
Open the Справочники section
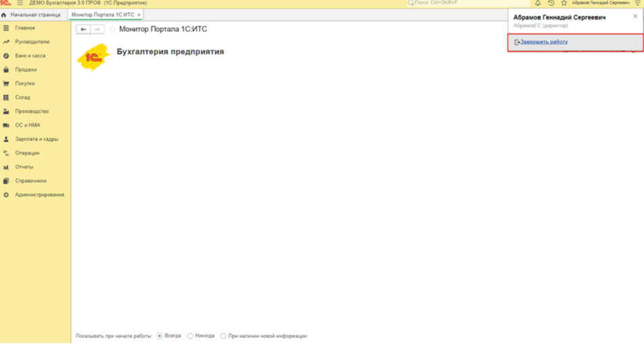(x=31, y=181)
